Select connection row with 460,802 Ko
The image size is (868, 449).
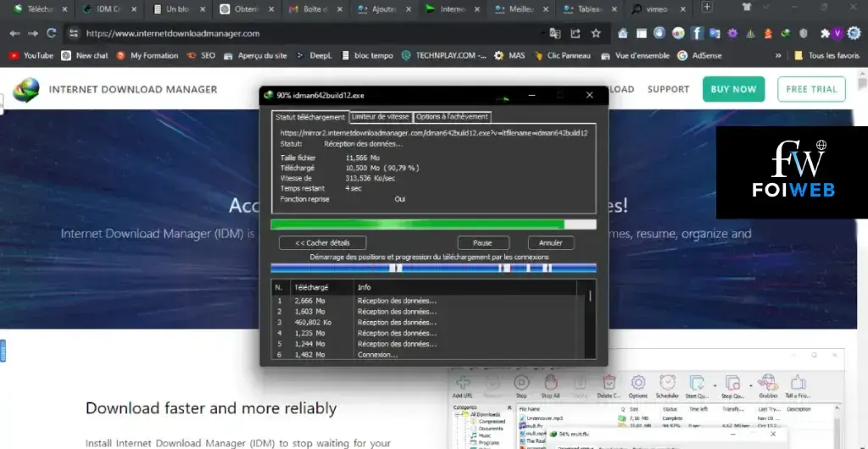pyautogui.click(x=427, y=323)
